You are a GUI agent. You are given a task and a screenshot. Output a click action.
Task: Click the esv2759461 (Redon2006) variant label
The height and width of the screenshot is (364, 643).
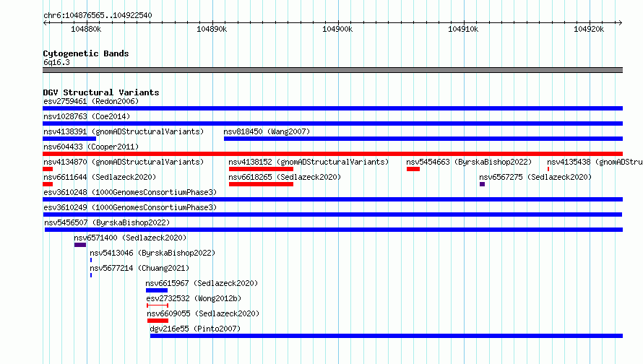(91, 101)
